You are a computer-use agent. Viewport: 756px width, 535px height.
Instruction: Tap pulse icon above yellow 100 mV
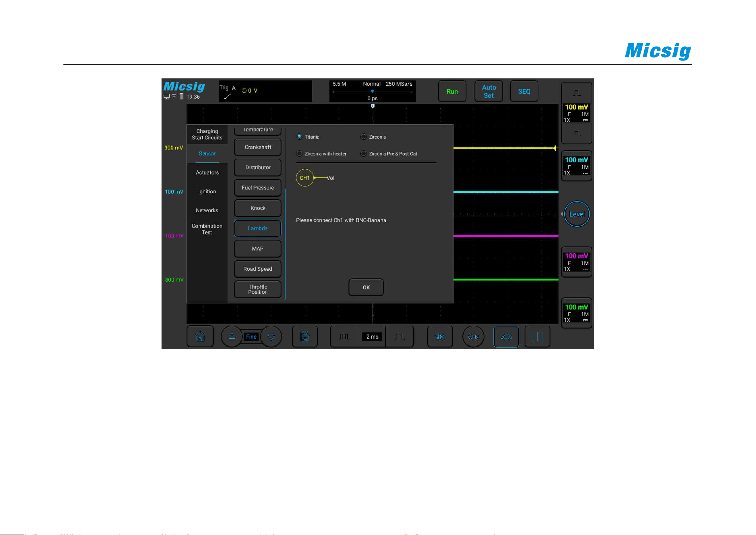tap(577, 93)
